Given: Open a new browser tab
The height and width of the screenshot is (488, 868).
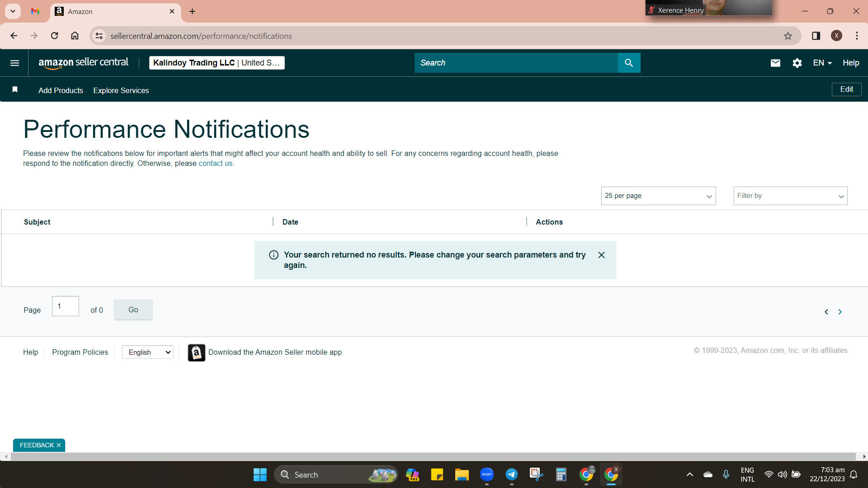Looking at the screenshot, I should (193, 11).
